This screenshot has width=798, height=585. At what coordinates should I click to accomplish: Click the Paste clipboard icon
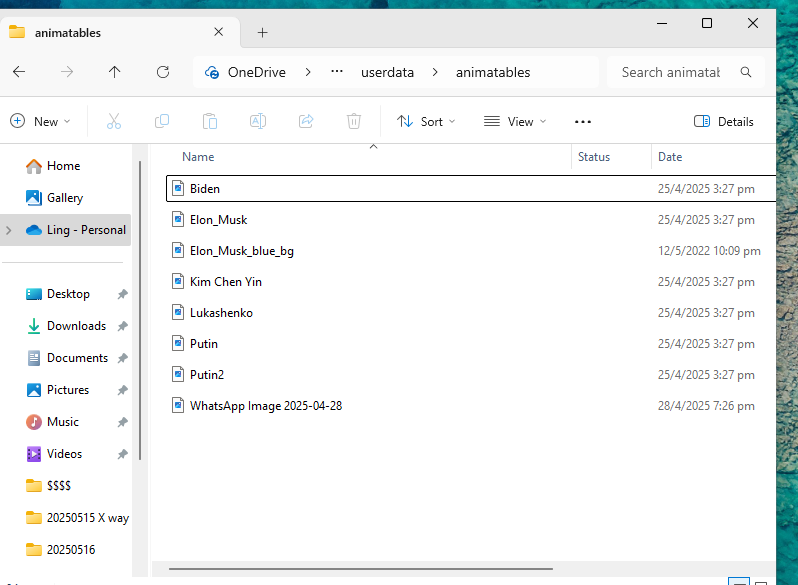210,122
